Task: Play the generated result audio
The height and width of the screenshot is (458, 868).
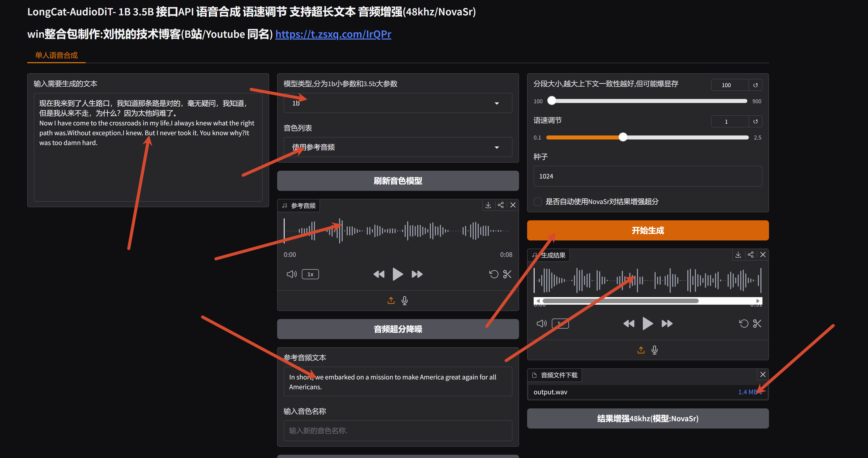Action: click(x=647, y=324)
